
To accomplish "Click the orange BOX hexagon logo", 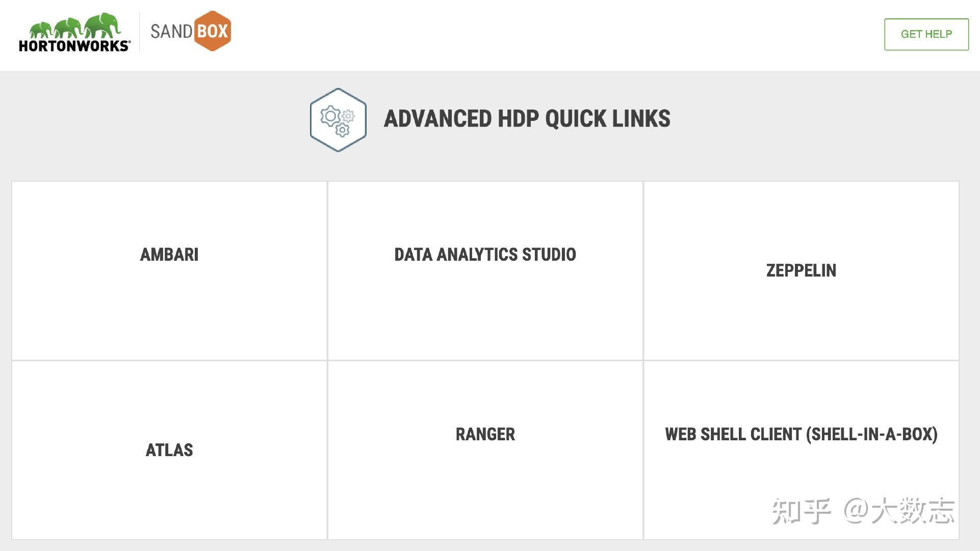I will pos(212,31).
